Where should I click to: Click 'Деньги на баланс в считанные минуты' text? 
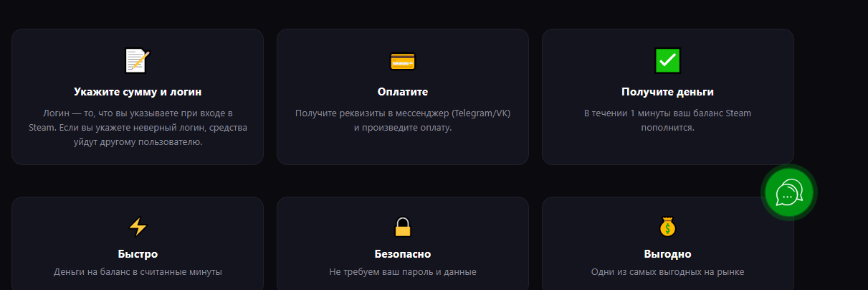click(x=138, y=272)
